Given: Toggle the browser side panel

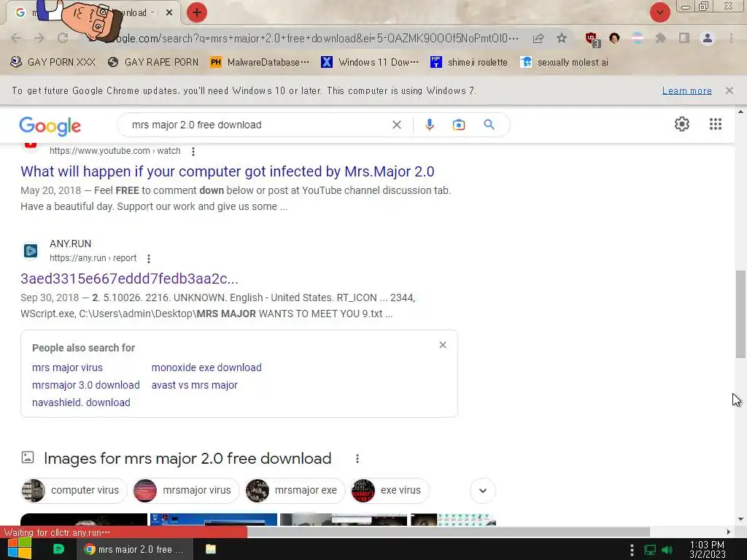Looking at the screenshot, I should coord(684,38).
